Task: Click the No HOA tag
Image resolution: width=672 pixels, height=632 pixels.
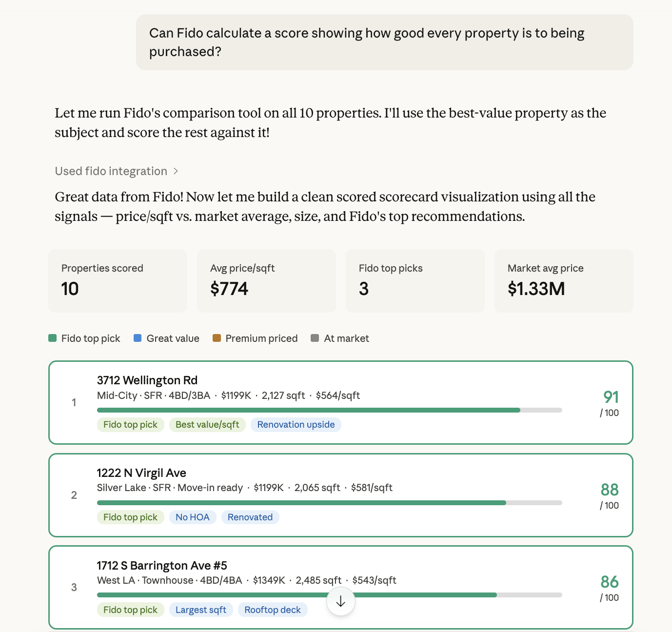Action: 193,517
